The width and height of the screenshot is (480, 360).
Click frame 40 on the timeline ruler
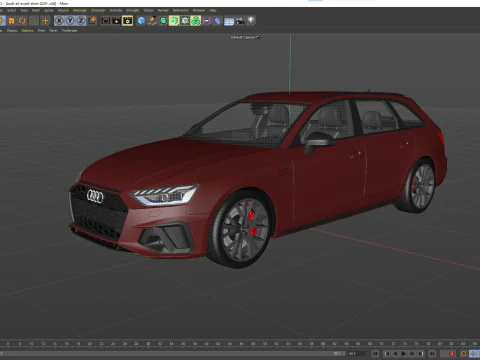[x=207, y=343]
